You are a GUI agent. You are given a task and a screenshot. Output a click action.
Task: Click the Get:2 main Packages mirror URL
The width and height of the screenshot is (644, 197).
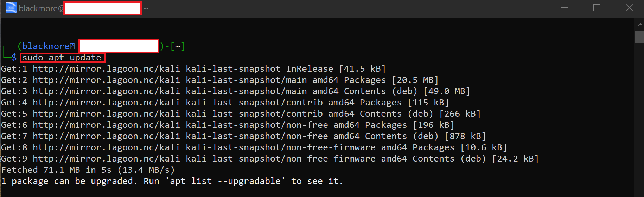click(106, 80)
